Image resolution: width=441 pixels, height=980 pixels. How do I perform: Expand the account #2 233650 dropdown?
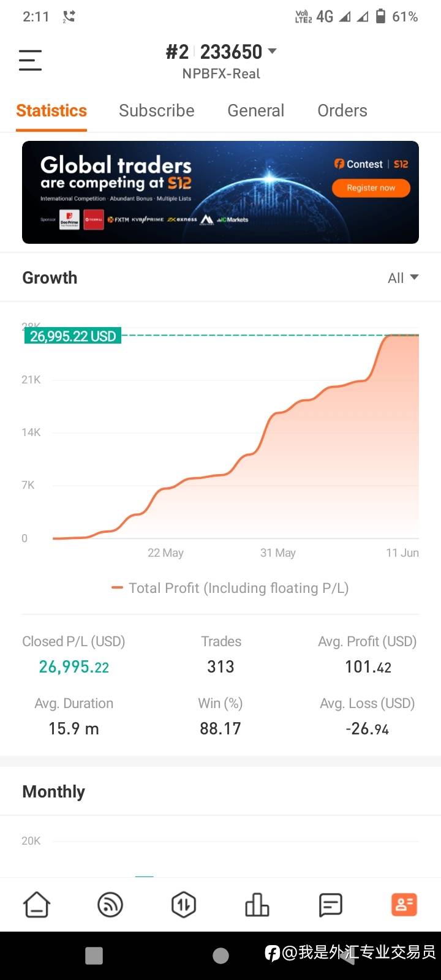pos(222,53)
